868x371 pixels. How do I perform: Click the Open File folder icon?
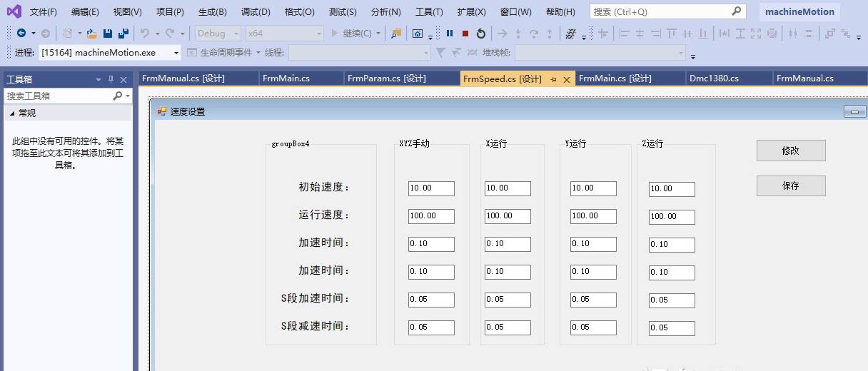pos(92,34)
